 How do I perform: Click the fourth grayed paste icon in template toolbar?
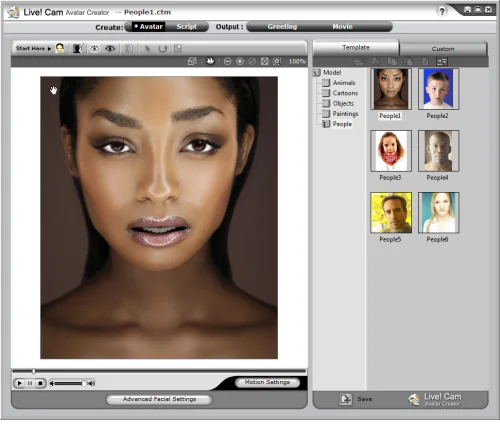(409, 62)
